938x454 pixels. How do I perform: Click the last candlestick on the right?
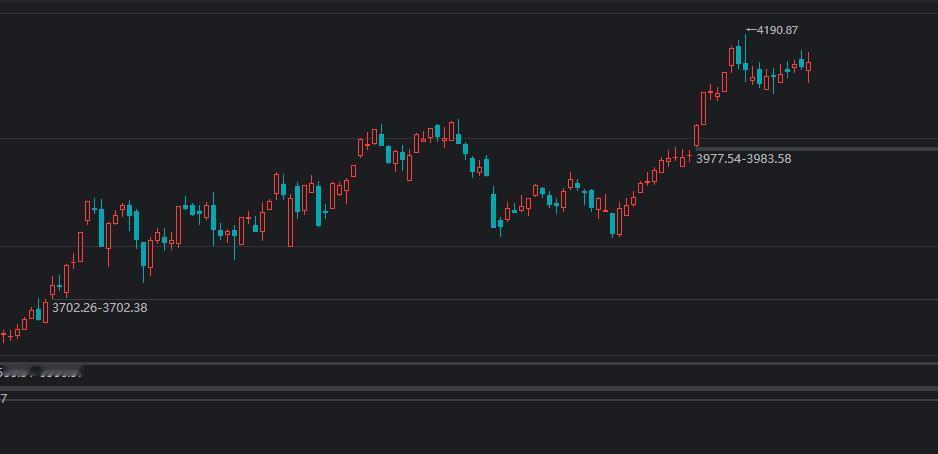coord(808,67)
